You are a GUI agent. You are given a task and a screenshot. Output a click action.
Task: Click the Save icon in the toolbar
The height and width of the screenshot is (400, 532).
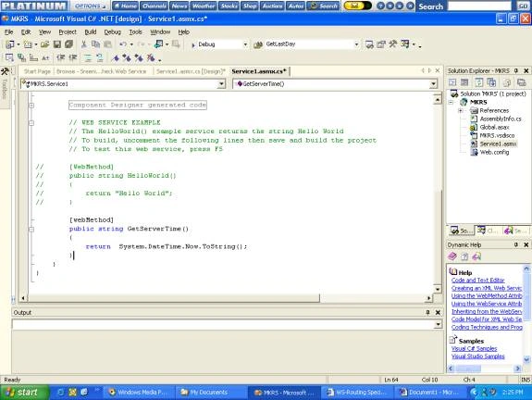[x=57, y=44]
